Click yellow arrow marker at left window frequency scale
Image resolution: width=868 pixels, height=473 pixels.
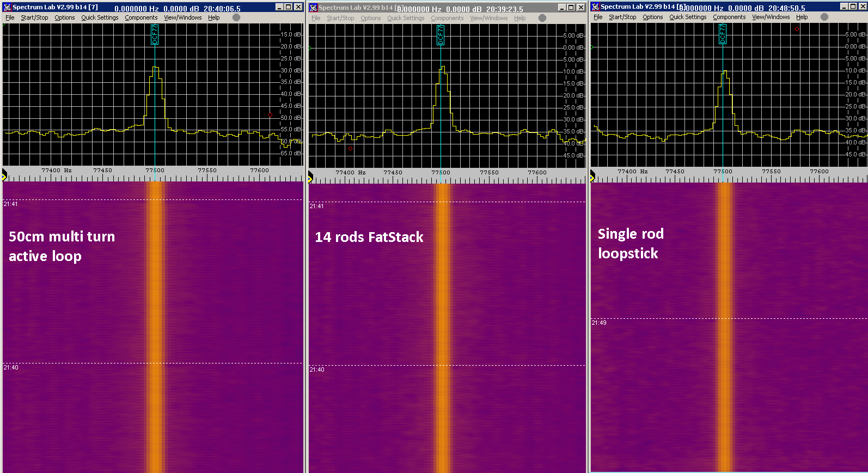click(4, 176)
